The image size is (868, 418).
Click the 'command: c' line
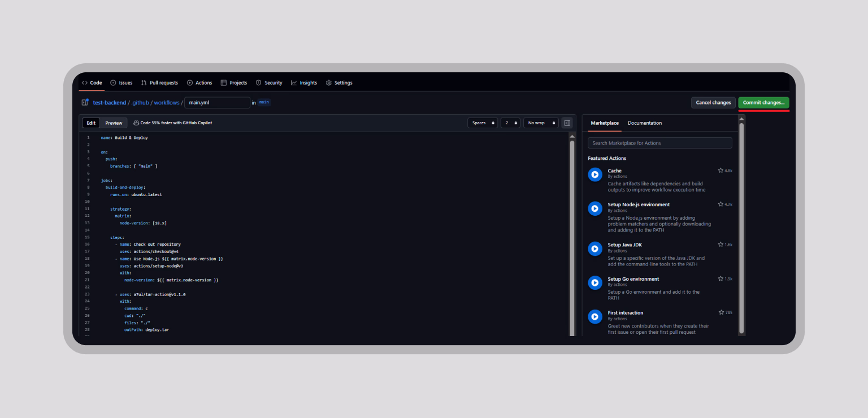tap(136, 308)
